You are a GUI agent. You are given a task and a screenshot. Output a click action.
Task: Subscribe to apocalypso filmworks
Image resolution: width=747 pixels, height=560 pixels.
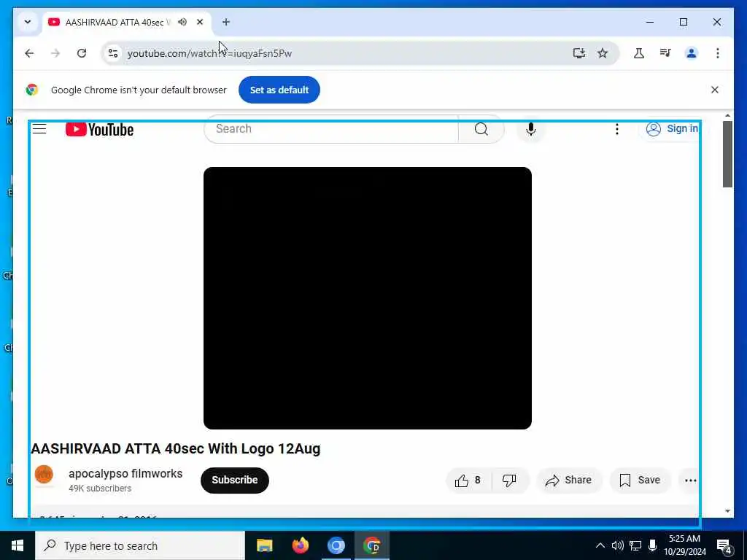coord(235,480)
